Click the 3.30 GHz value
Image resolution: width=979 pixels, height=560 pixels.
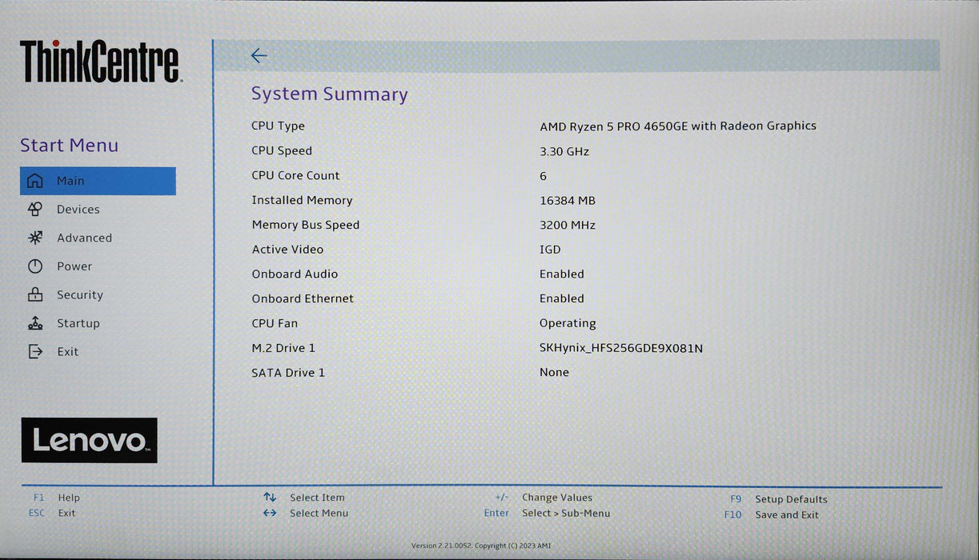[x=564, y=151]
